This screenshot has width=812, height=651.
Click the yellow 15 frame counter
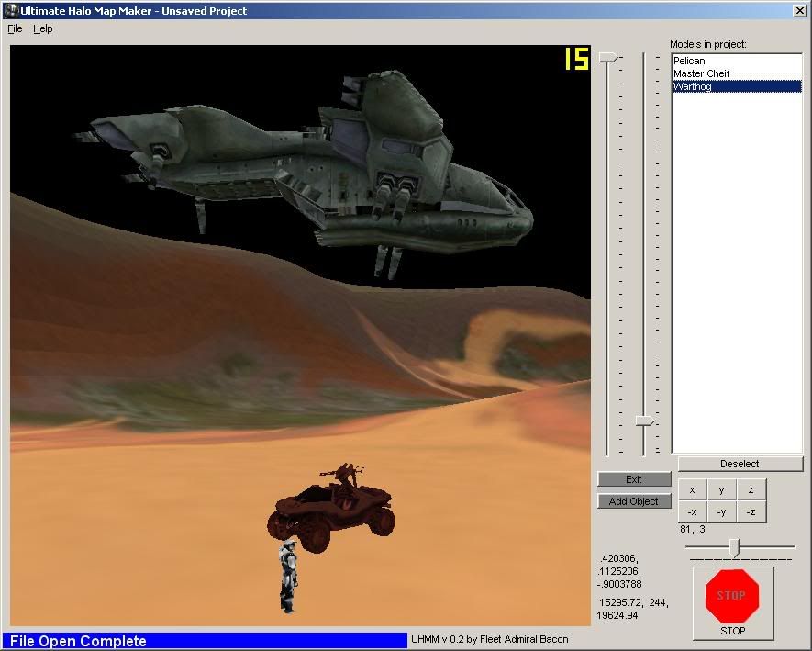[576, 59]
